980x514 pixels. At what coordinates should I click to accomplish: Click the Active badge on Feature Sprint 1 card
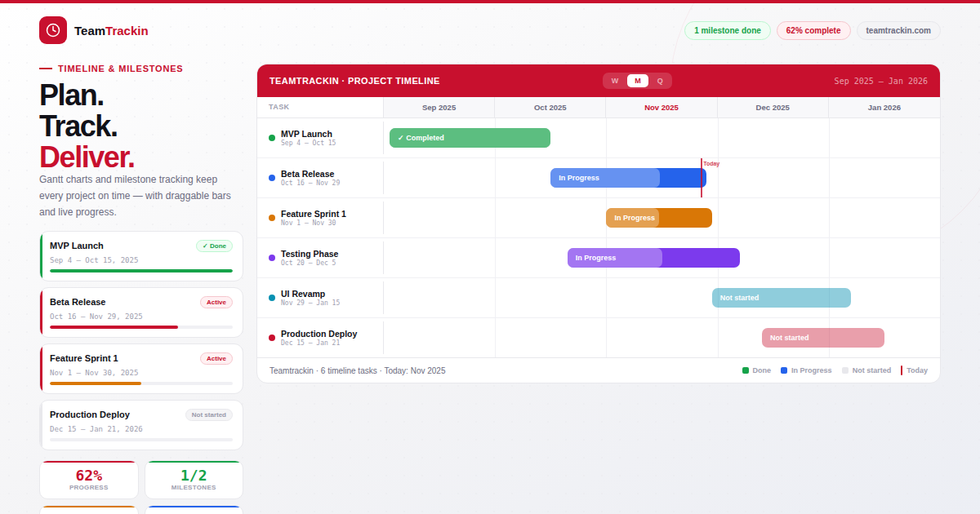click(216, 358)
